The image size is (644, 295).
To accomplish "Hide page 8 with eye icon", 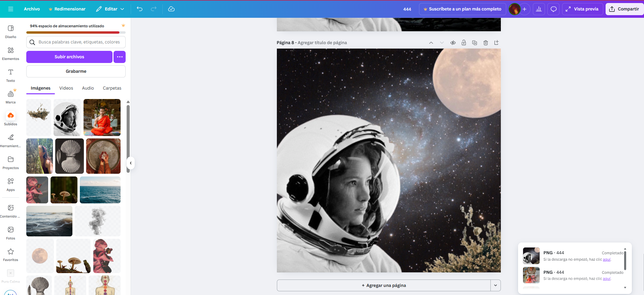I will (453, 43).
